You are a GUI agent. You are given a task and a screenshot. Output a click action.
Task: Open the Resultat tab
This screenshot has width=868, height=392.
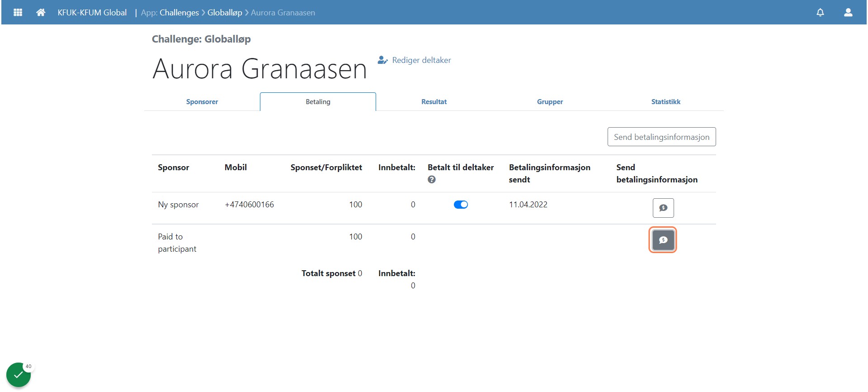(434, 102)
